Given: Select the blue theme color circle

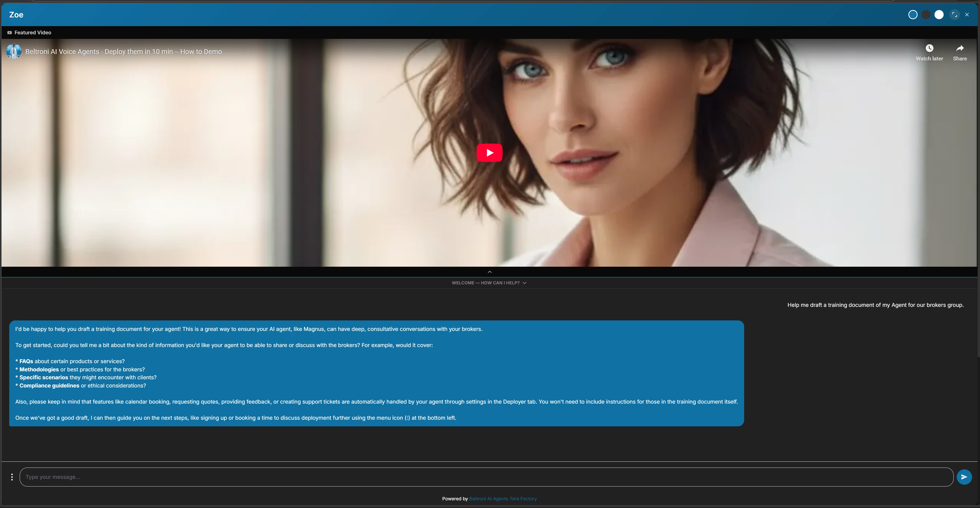Looking at the screenshot, I should point(913,15).
